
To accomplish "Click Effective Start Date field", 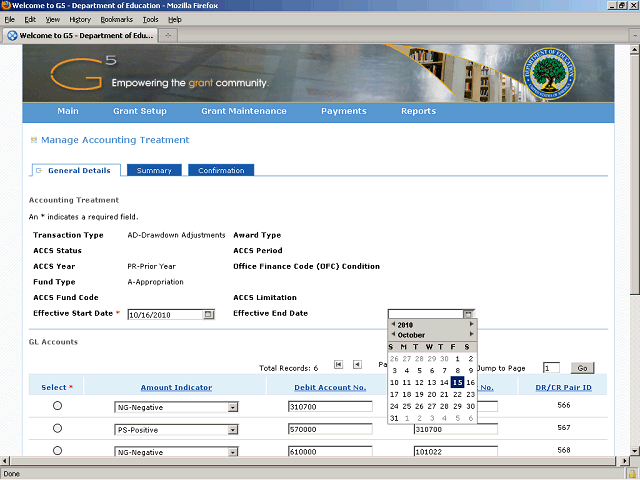I will [x=165, y=315].
